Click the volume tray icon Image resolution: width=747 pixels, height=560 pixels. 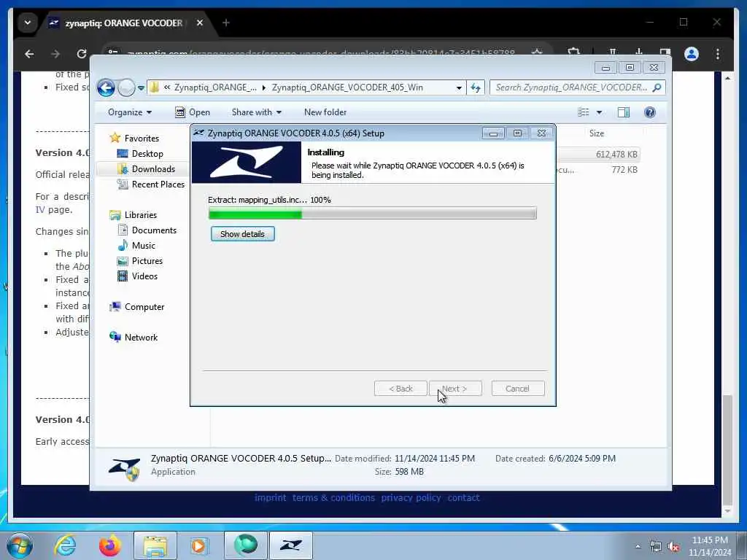coord(673,547)
